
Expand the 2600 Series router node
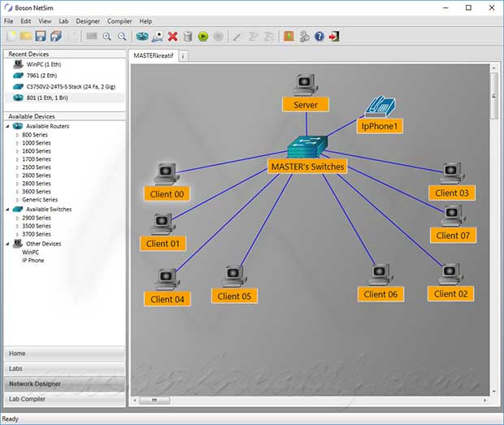click(17, 176)
